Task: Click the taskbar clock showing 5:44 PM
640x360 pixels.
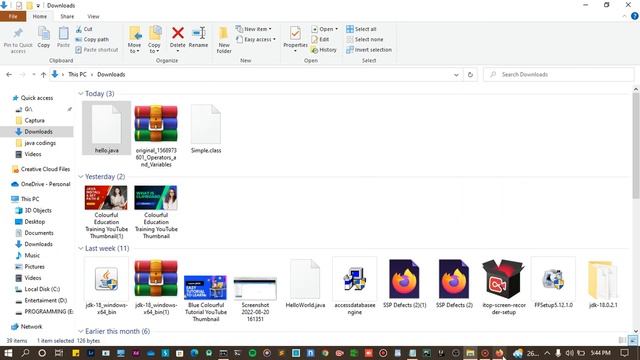Action: (600, 353)
